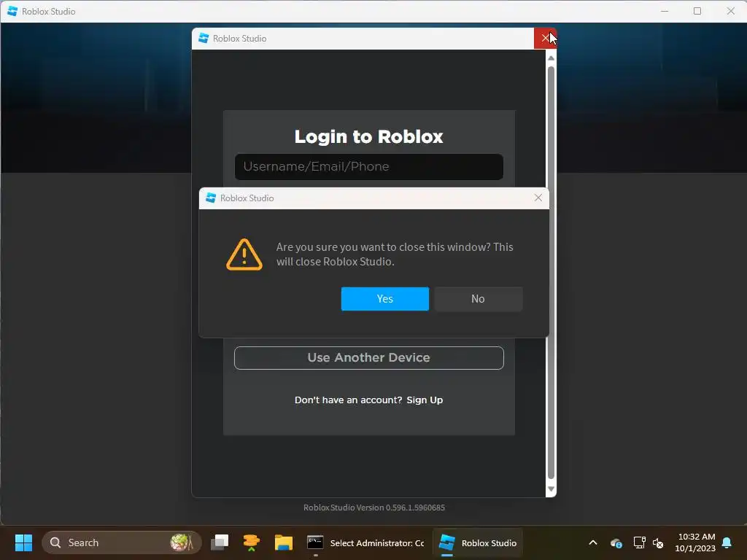Close the confirmation dialog with its X
This screenshot has width=747, height=560.
[538, 198]
